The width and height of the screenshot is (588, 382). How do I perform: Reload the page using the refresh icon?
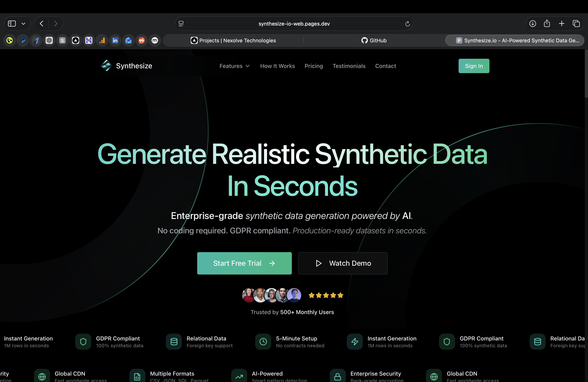(x=407, y=24)
